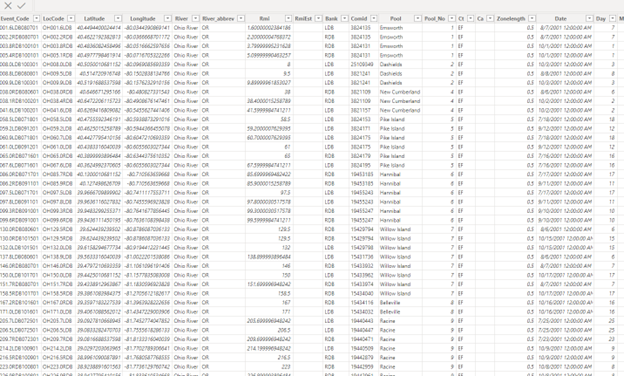624x376 pixels.
Task: Select LocCode cell OH001.6LDB
Action: coord(58,28)
